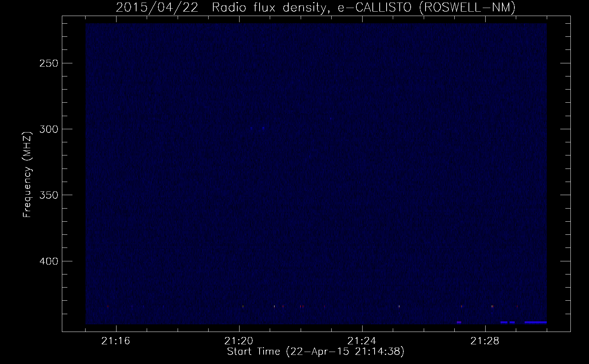Click the 21:24 time tick label

point(362,341)
